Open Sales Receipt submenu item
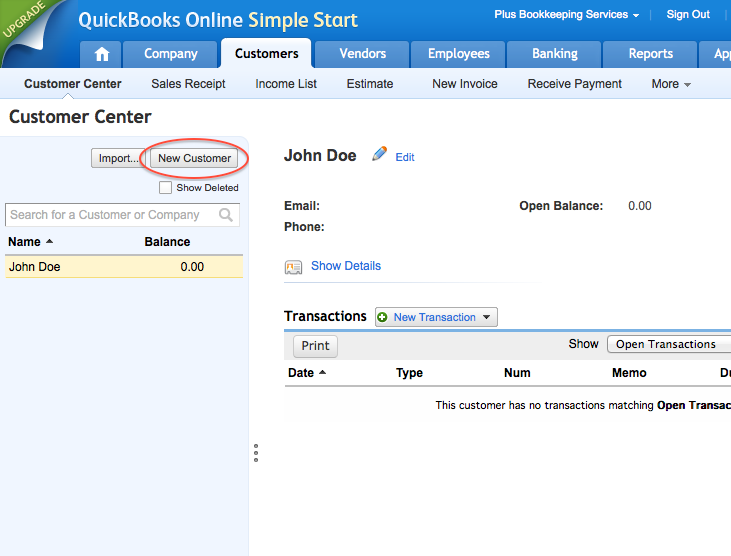The width and height of the screenshot is (731, 556). tap(188, 84)
